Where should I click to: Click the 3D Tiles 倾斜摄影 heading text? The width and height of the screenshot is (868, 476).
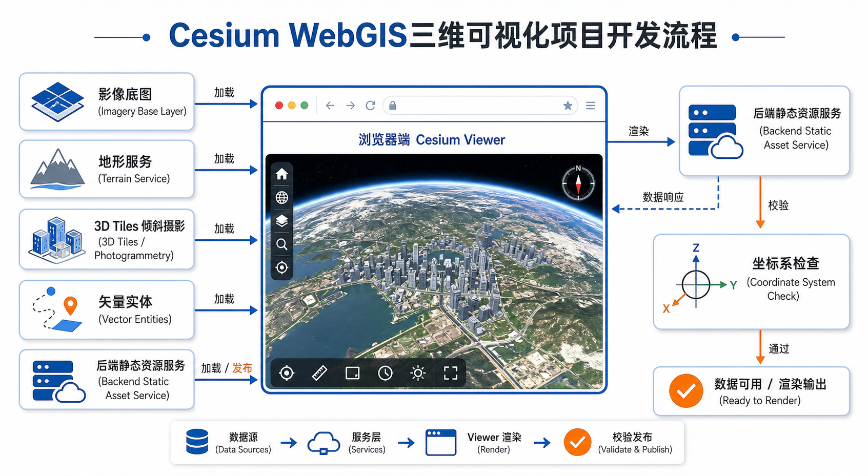coord(139,226)
